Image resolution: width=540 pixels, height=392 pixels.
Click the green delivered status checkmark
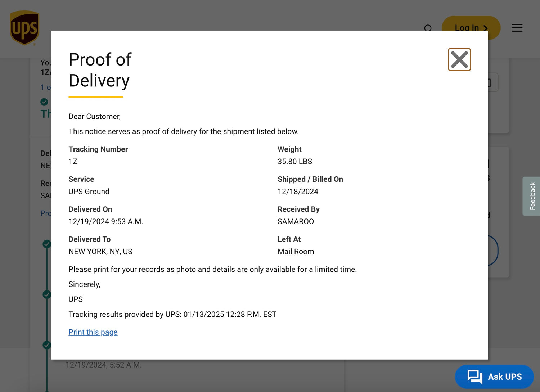click(x=44, y=102)
